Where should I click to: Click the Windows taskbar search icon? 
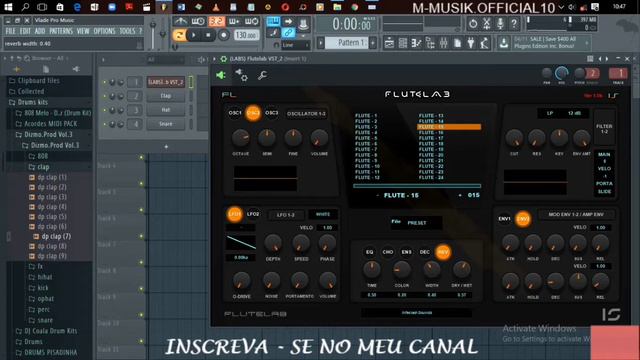coord(25,7)
